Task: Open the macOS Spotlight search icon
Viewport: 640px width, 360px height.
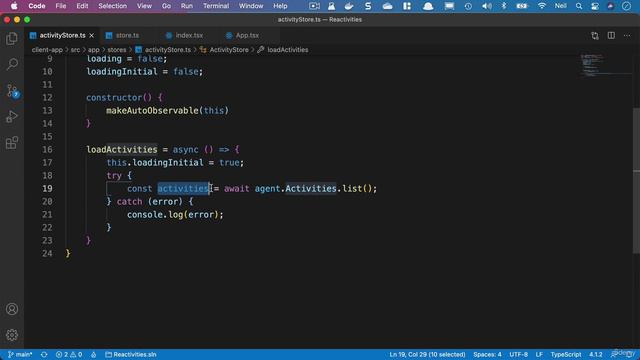Action: (579, 6)
